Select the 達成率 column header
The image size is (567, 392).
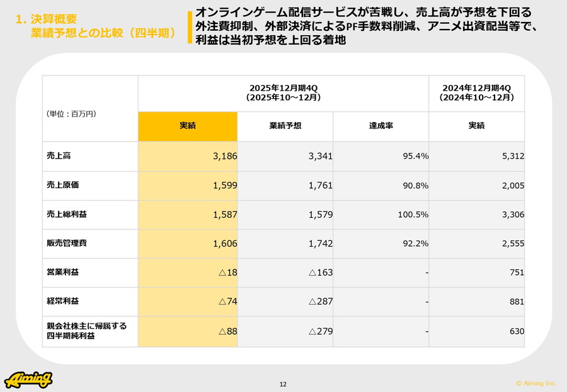click(381, 126)
